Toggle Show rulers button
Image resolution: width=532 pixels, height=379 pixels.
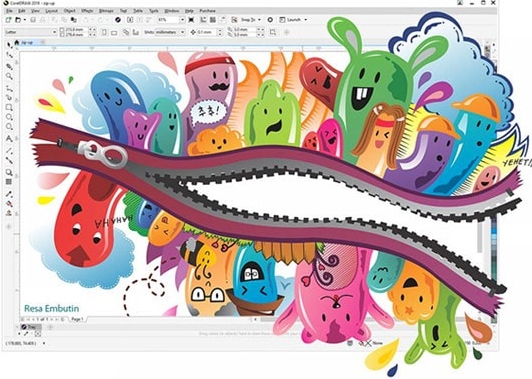(x=203, y=20)
